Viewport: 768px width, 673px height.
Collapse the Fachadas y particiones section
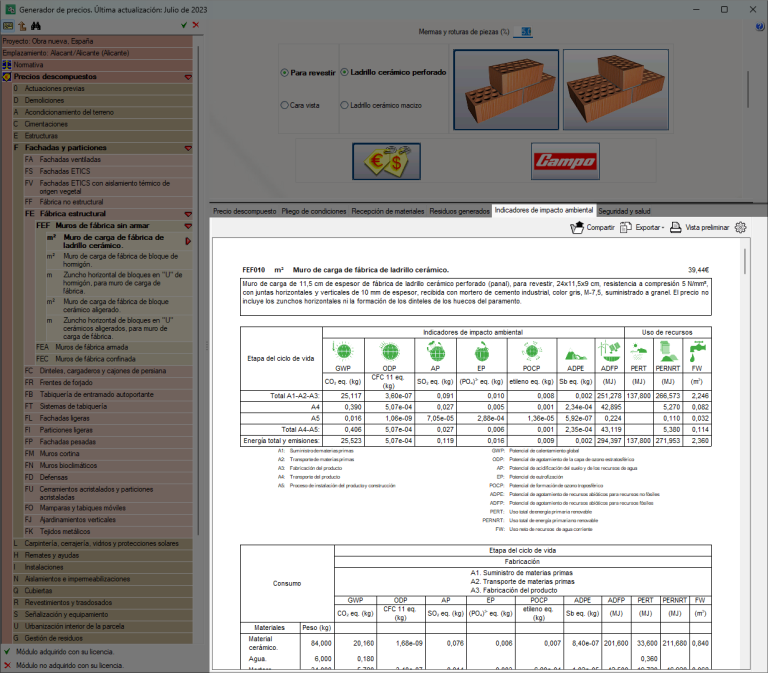point(188,148)
